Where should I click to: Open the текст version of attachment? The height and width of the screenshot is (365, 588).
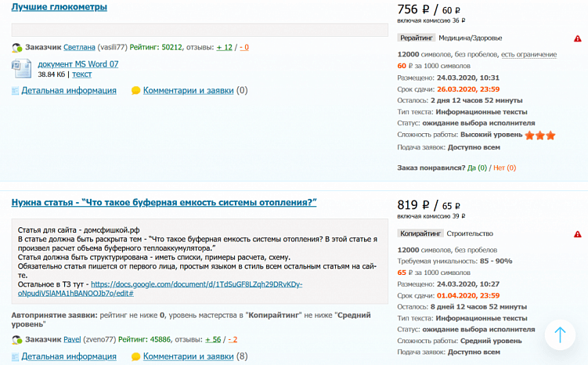[x=81, y=74]
